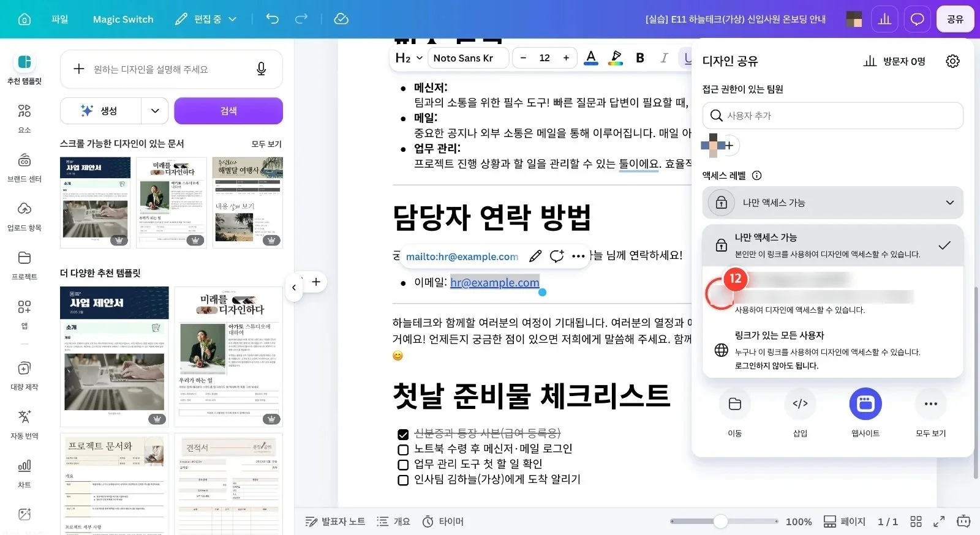Viewport: 980px width, 535px height.
Task: Open 대량 제작 bulk create
Action: (x=24, y=375)
